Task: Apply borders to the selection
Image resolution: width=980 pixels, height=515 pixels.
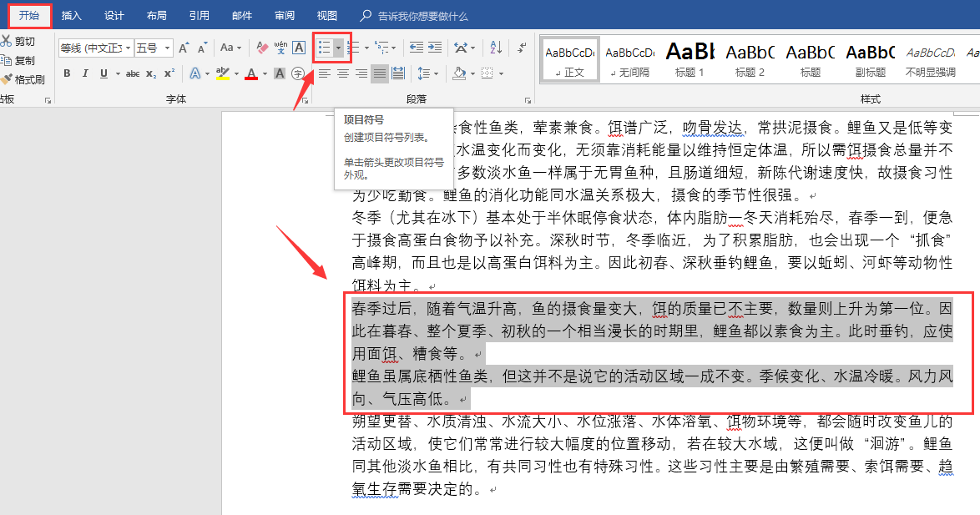Action: pyautogui.click(x=487, y=73)
